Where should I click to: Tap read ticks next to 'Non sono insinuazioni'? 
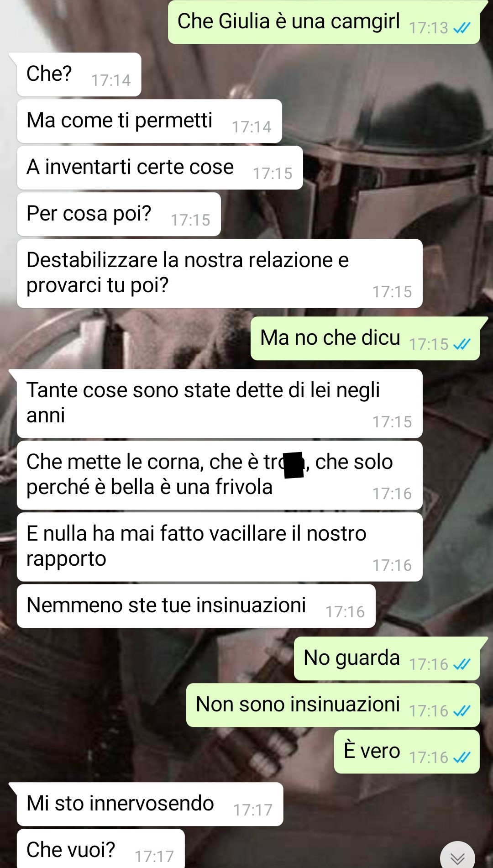click(x=462, y=711)
